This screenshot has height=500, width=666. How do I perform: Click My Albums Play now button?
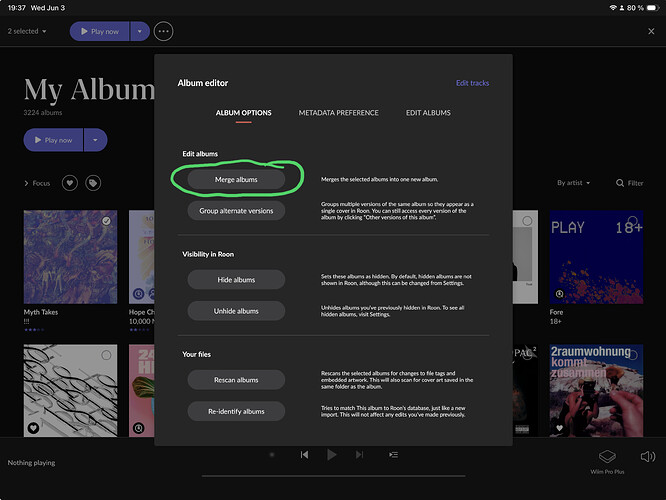53,140
